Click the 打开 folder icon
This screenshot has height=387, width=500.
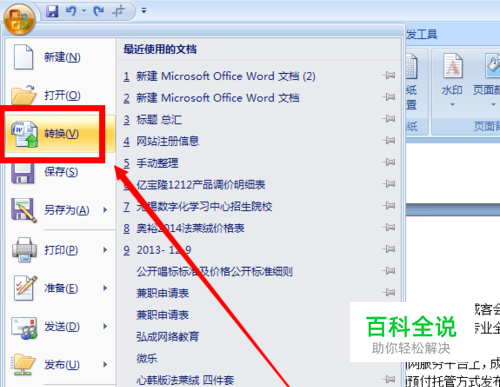tap(23, 95)
